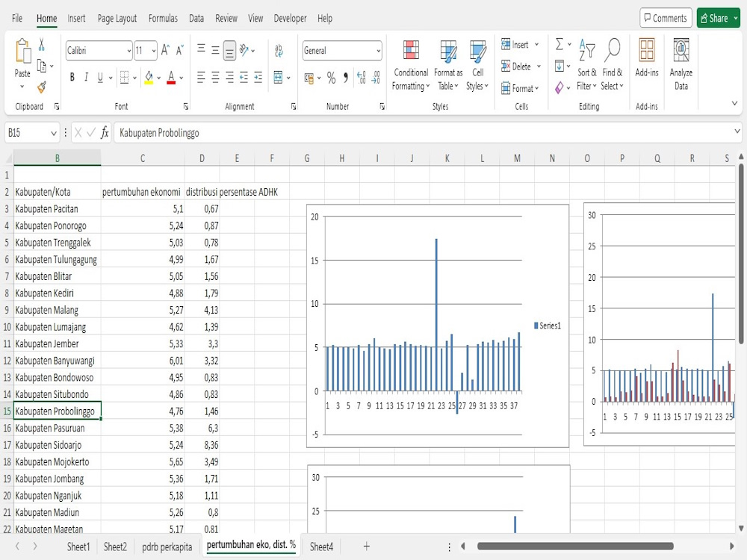
Task: Open the Sort & Filter tool
Action: 586,64
